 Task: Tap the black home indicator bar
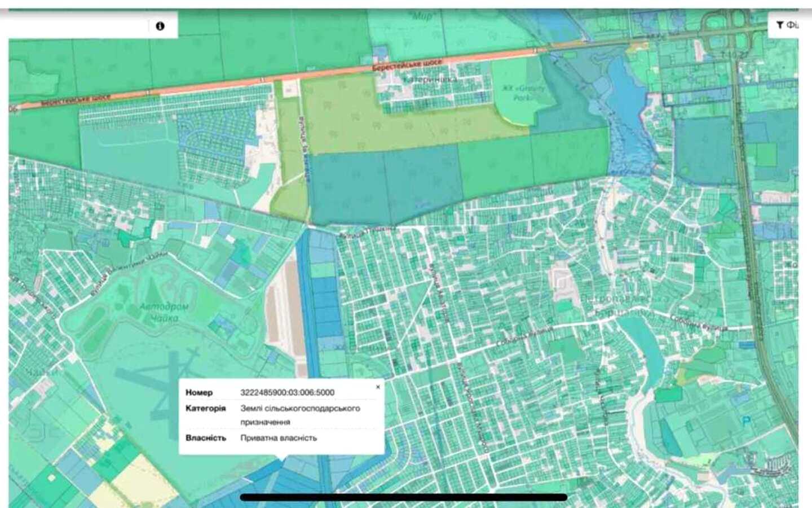tap(404, 497)
